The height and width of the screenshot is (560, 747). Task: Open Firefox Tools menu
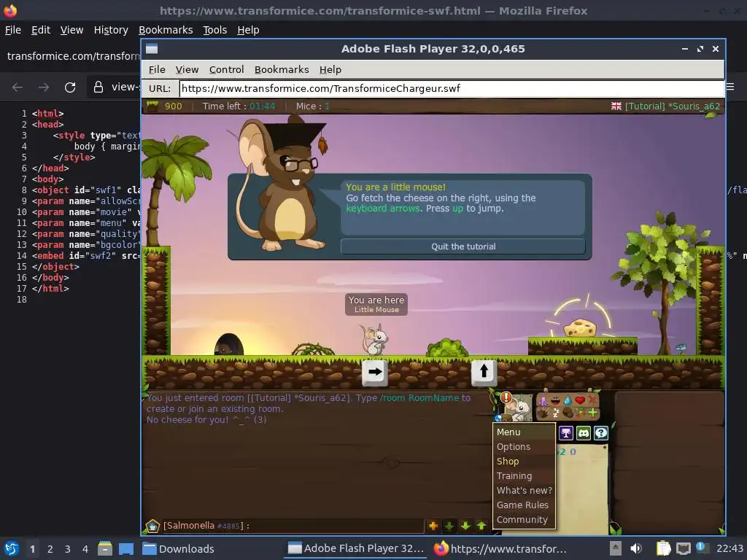click(215, 30)
